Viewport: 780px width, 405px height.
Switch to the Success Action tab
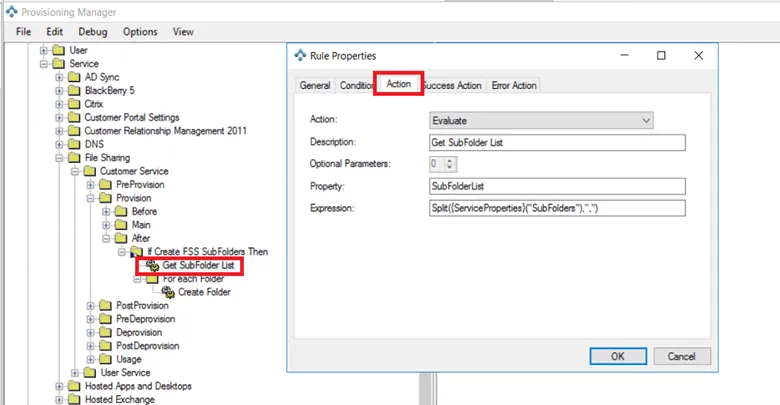[x=453, y=86]
